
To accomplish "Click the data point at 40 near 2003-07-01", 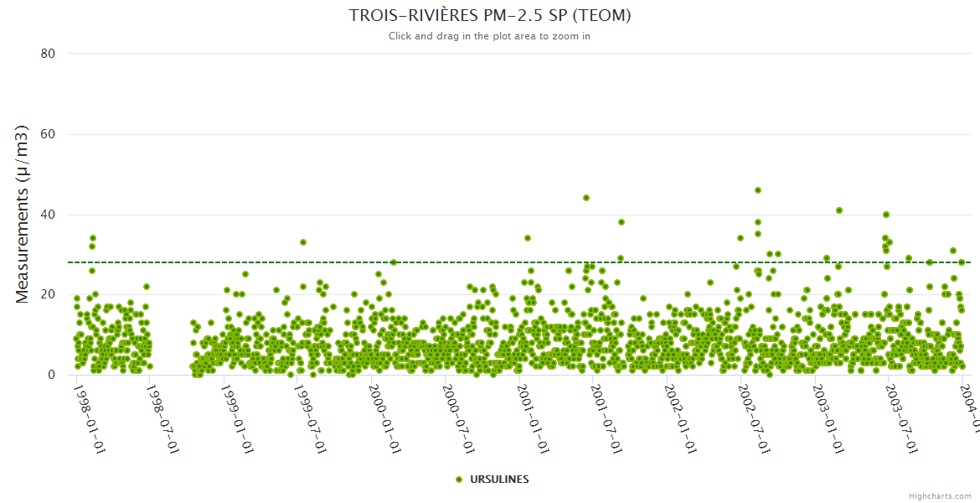I will click(x=886, y=215).
